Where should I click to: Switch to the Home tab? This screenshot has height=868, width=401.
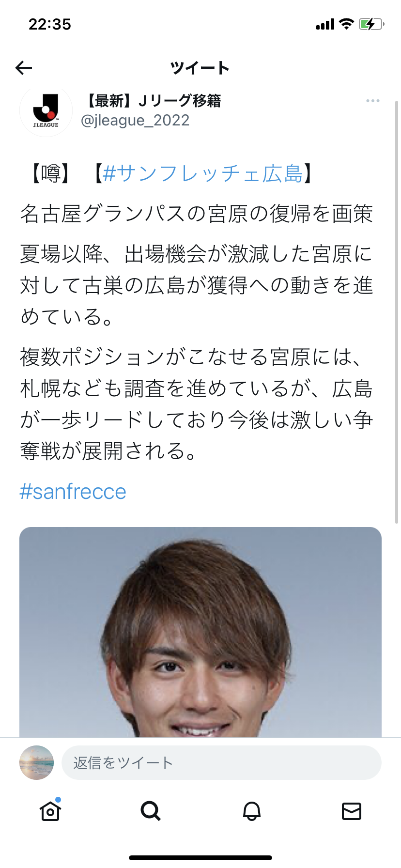(50, 811)
